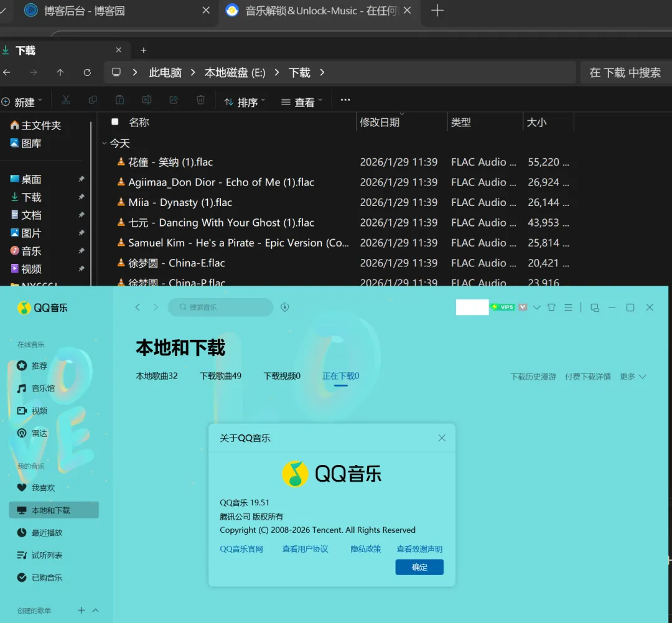Expand the 更多 dropdown
This screenshot has width=672, height=623.
click(x=633, y=377)
